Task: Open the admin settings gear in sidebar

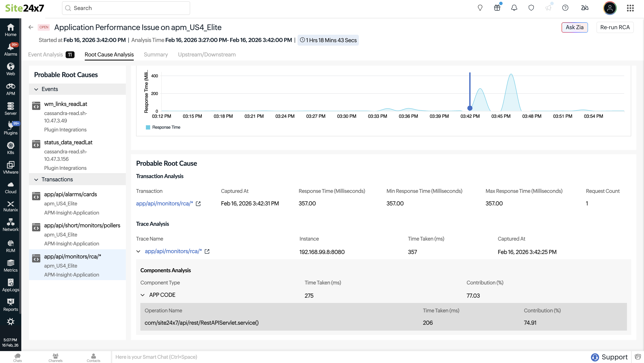Action: tap(10, 321)
